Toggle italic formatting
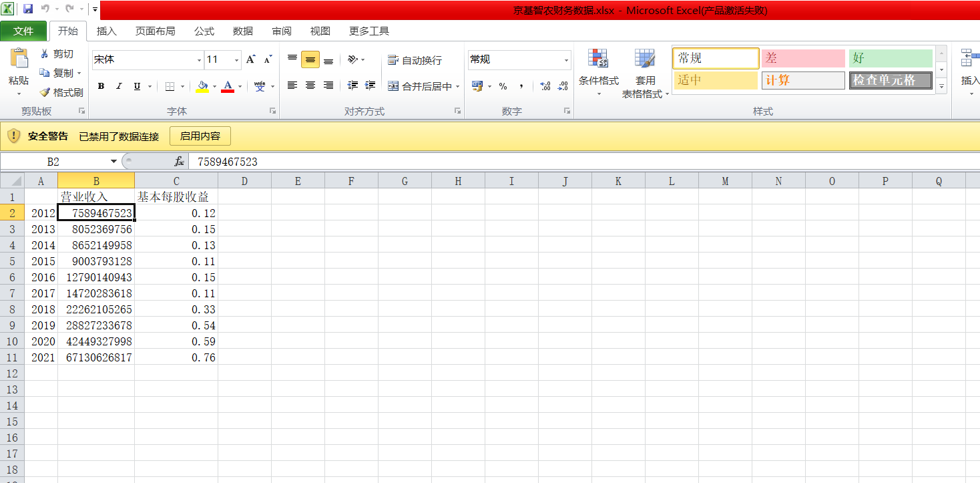The height and width of the screenshot is (483, 980). click(x=119, y=86)
